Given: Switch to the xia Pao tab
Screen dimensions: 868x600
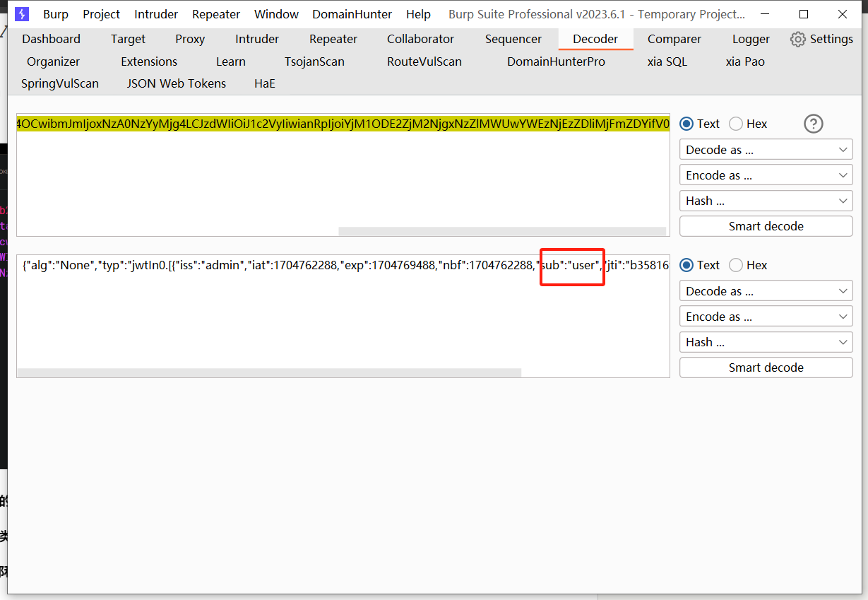Looking at the screenshot, I should point(745,62).
